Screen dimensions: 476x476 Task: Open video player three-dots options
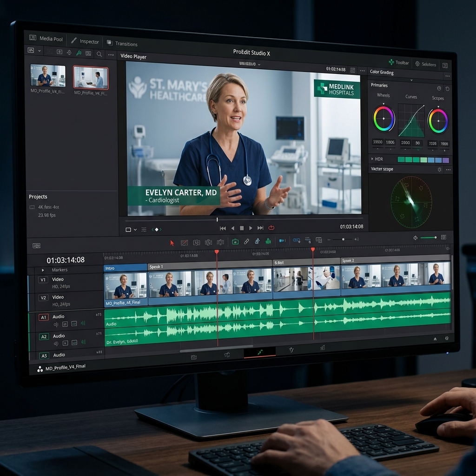[362, 71]
